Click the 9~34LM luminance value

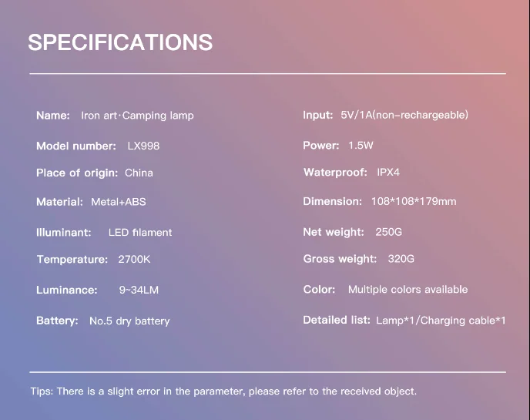click(139, 290)
